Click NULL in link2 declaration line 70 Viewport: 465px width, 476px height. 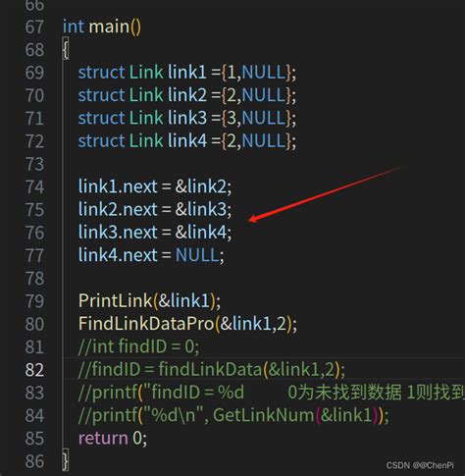point(264,95)
